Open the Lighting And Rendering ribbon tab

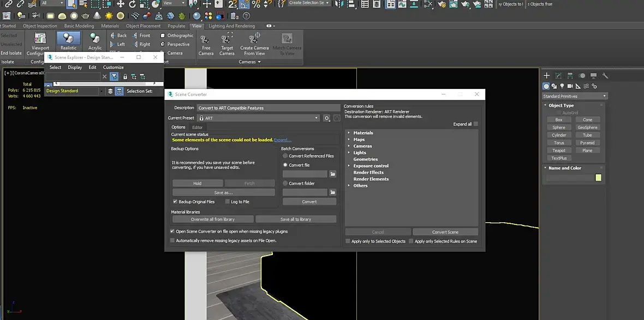pyautogui.click(x=231, y=26)
